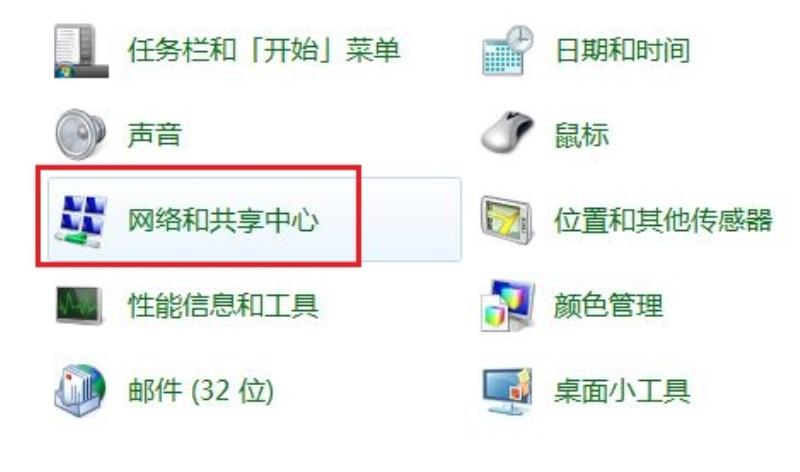
Task: Open 日期和时间 link
Action: (x=622, y=51)
